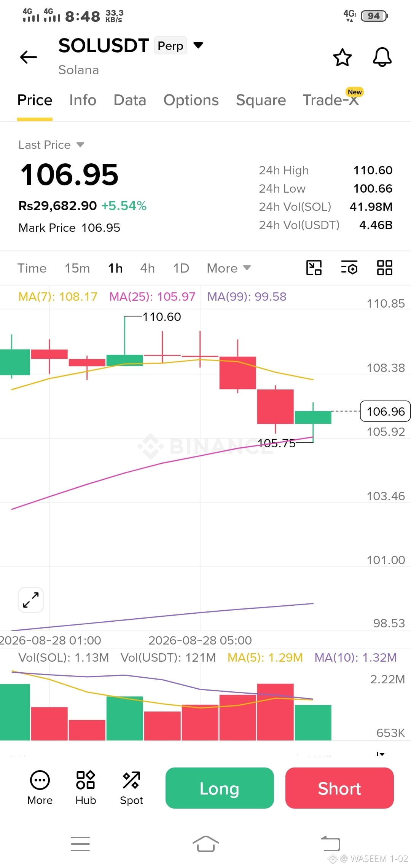411x868 pixels.
Task: Tap the back arrow icon
Action: point(29,57)
